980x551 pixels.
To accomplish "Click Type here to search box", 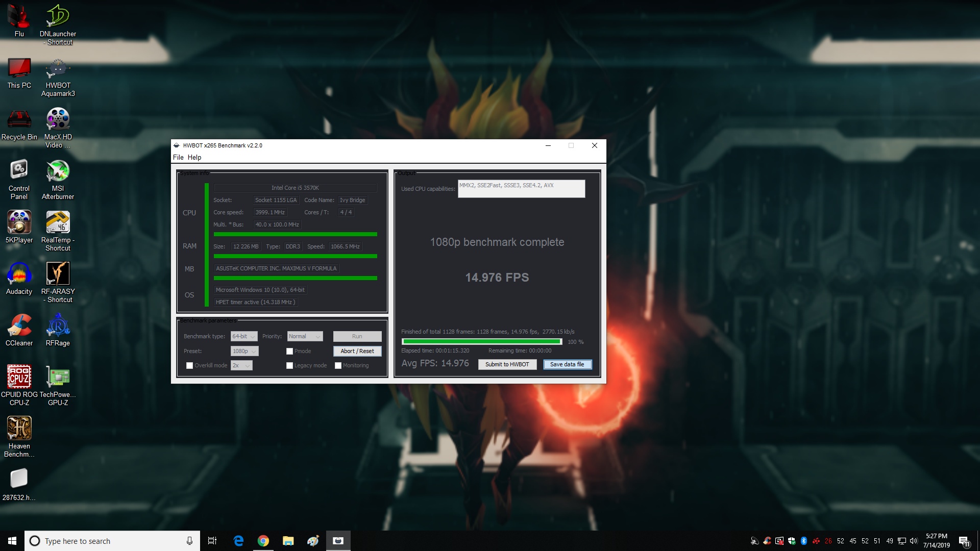I will tap(112, 541).
